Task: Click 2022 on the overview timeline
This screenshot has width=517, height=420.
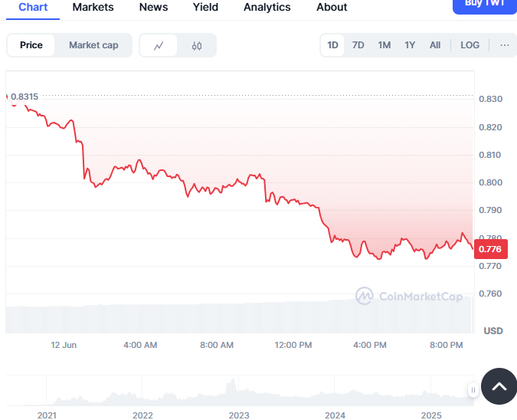Action: (x=142, y=415)
